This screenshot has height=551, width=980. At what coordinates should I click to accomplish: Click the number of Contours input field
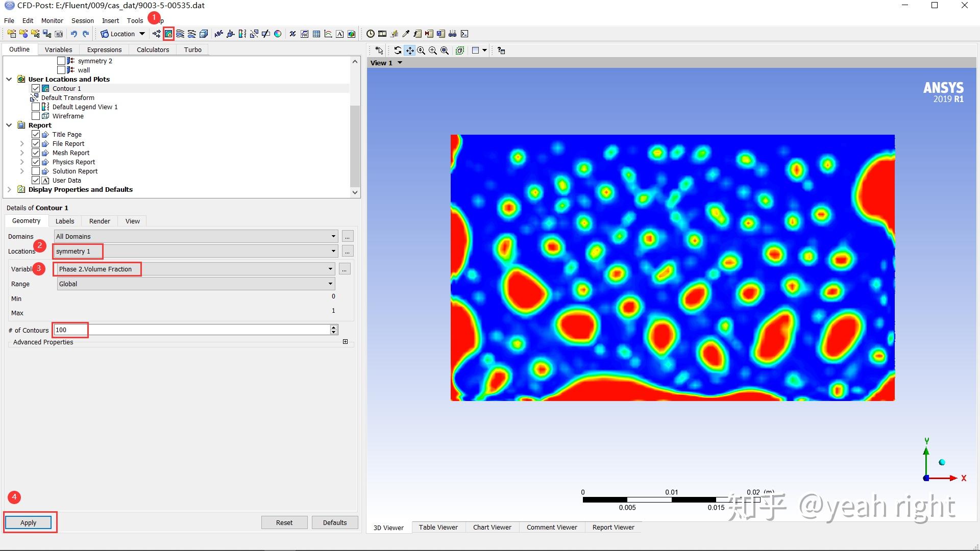click(x=191, y=330)
